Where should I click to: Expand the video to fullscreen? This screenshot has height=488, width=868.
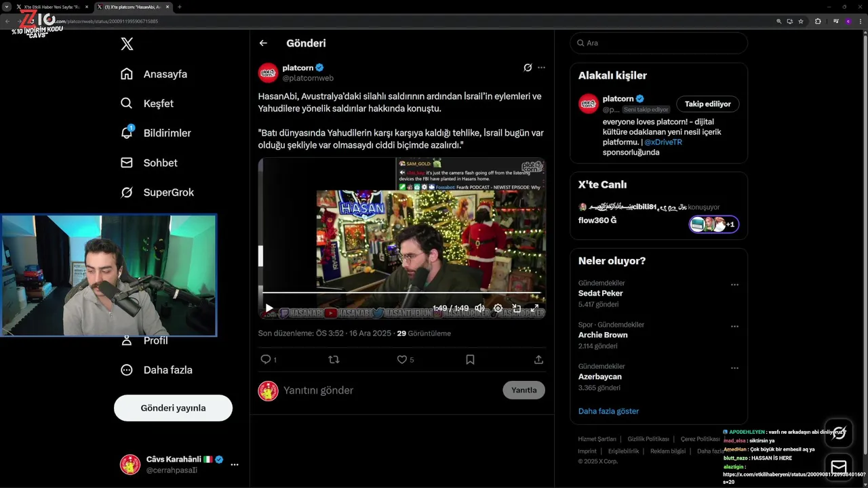tap(534, 308)
